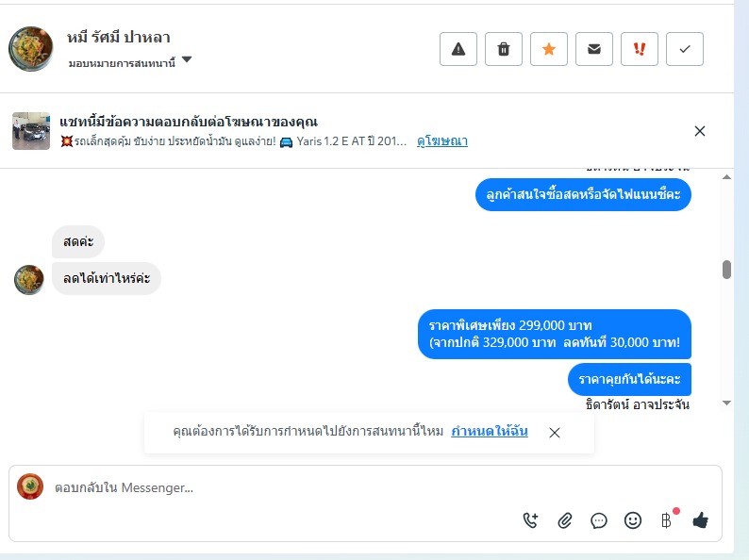Open payment request baht icon
The width and height of the screenshot is (749, 560).
[667, 519]
